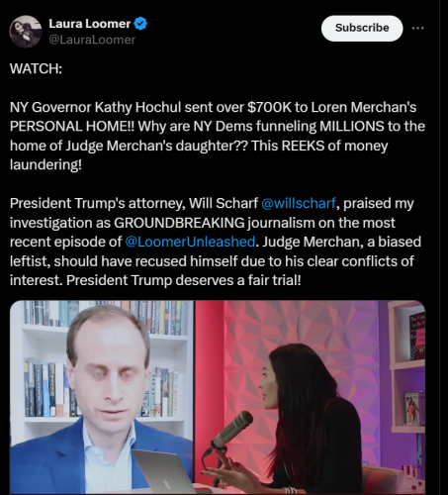Click the Laura Loomer display name
Screen dimensions: 448x495
click(90, 24)
